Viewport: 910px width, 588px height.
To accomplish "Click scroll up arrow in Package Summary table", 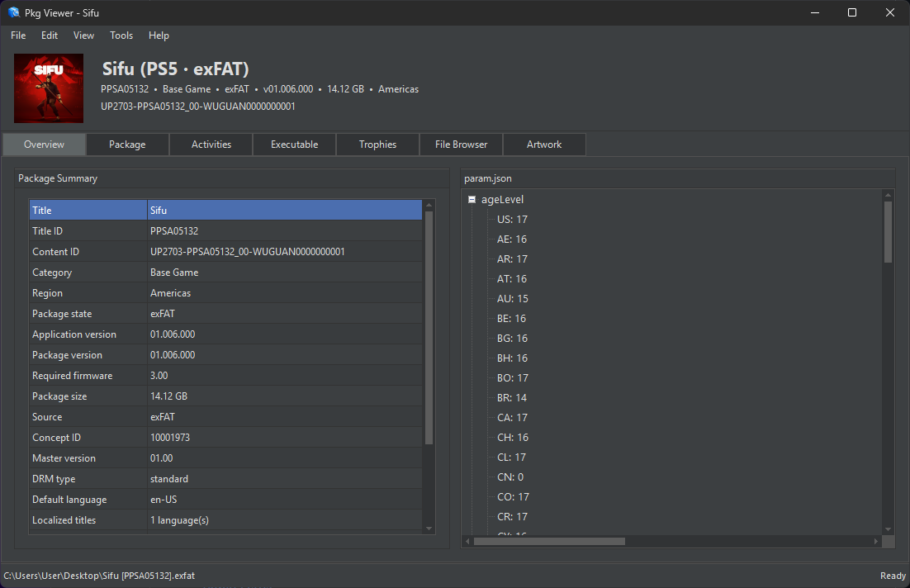I will coord(429,205).
